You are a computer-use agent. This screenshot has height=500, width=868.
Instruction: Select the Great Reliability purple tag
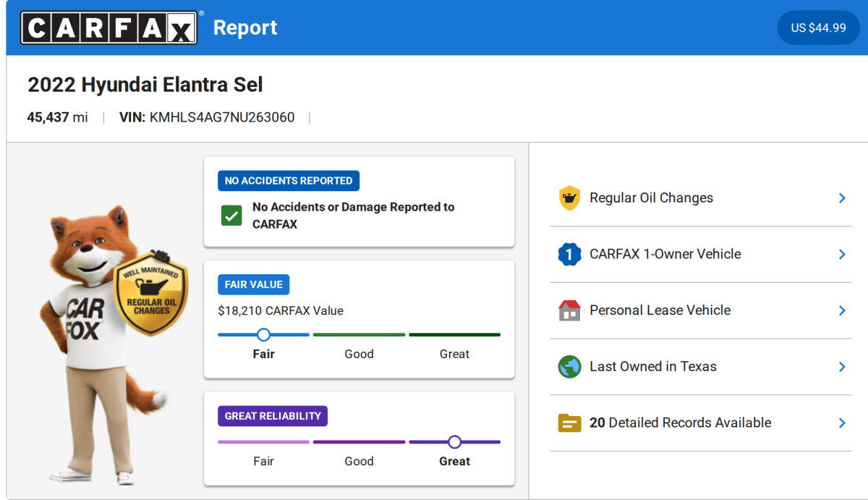(x=273, y=416)
